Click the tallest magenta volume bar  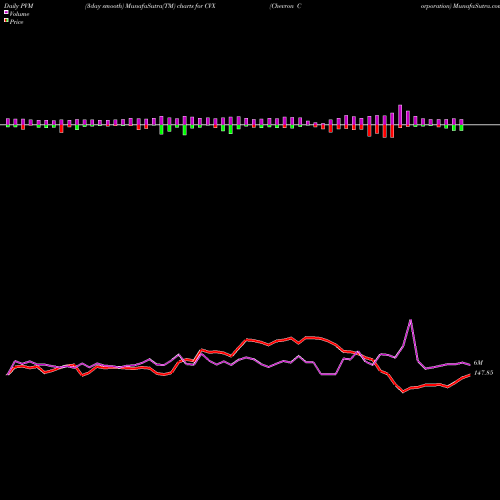tap(400, 115)
